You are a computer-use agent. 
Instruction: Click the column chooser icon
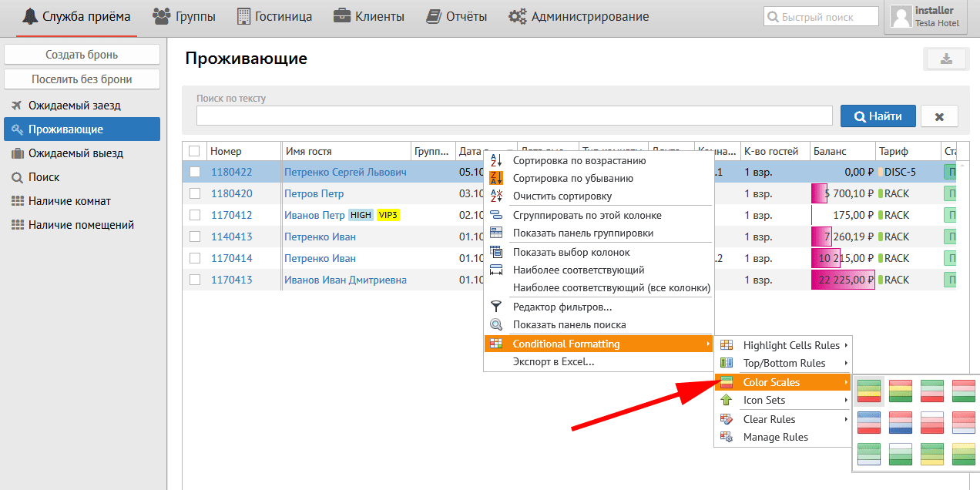pos(496,252)
